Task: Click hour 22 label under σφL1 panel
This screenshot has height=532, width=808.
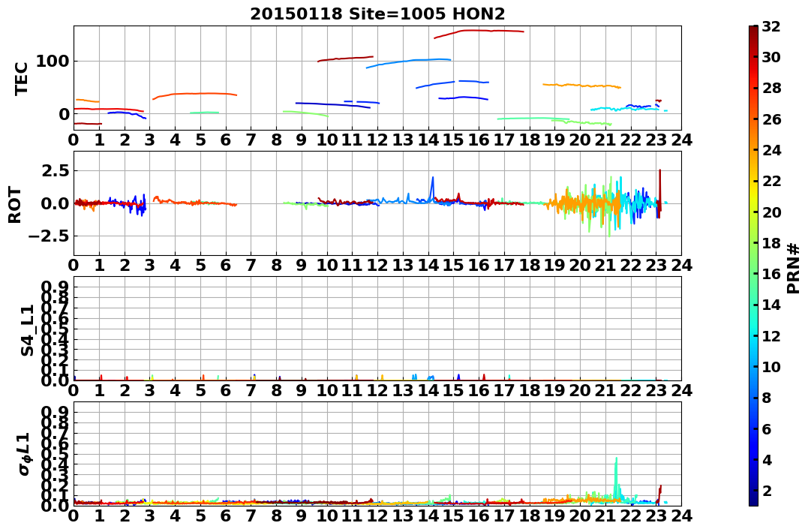Action: click(x=631, y=516)
